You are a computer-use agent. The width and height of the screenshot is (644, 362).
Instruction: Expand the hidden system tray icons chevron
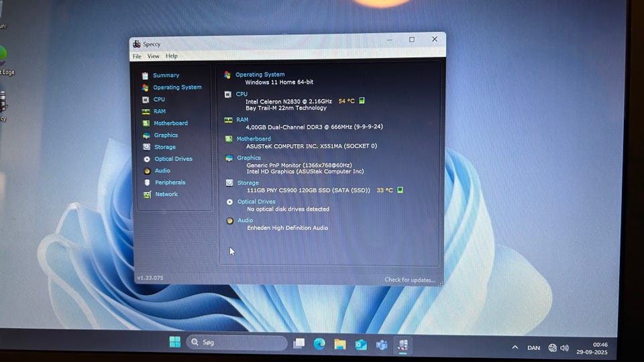tap(515, 347)
